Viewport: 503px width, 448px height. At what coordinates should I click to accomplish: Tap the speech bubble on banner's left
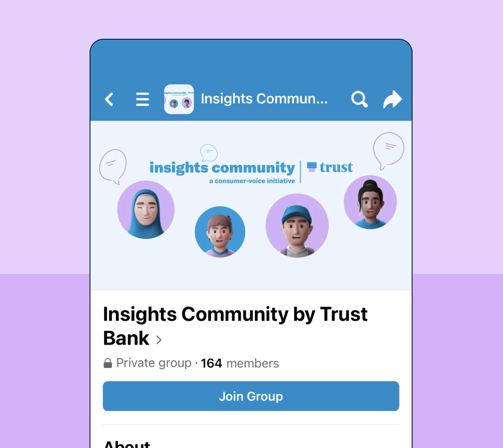pyautogui.click(x=113, y=167)
